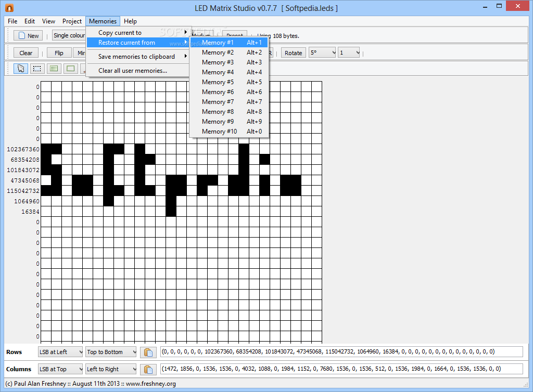The image size is (533, 392).
Task: Select Clear all user memories
Action: (x=138, y=71)
